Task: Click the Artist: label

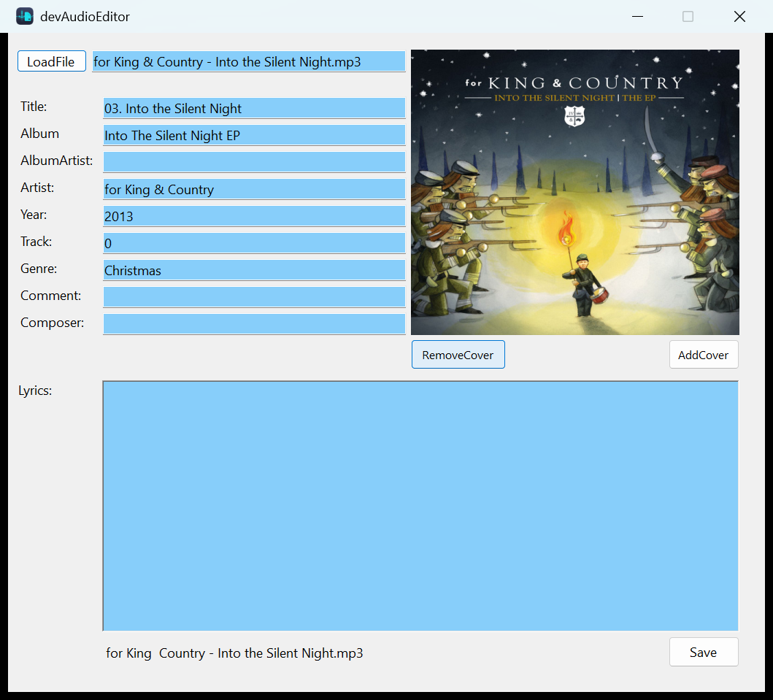Action: [37, 188]
